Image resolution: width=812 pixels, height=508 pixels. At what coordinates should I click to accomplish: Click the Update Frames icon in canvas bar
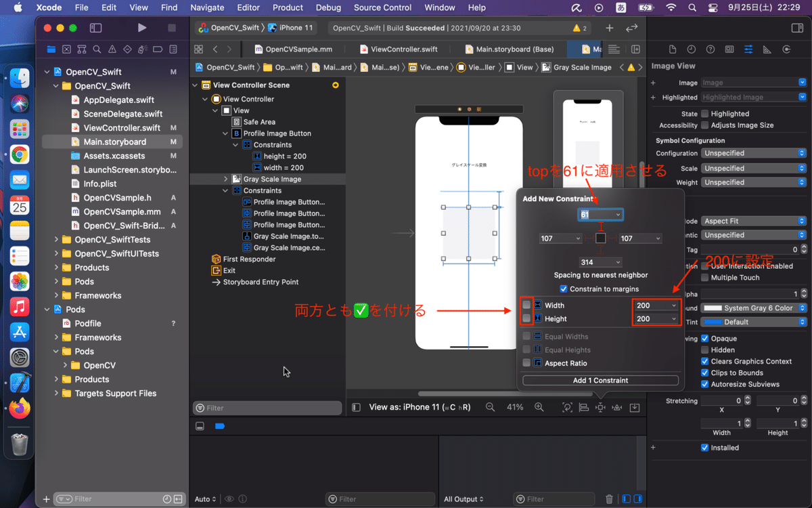pos(567,407)
